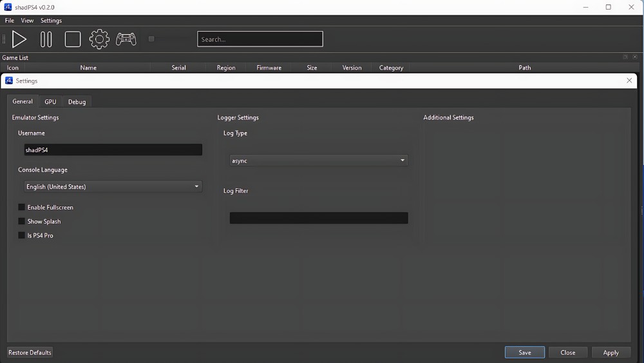Viewport: 644px width, 363px height.
Task: Close the Settings dialog with X
Action: 629,81
